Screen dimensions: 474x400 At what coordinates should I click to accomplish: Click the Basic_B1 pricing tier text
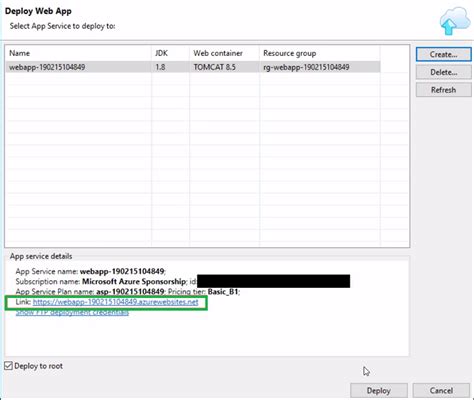223,292
